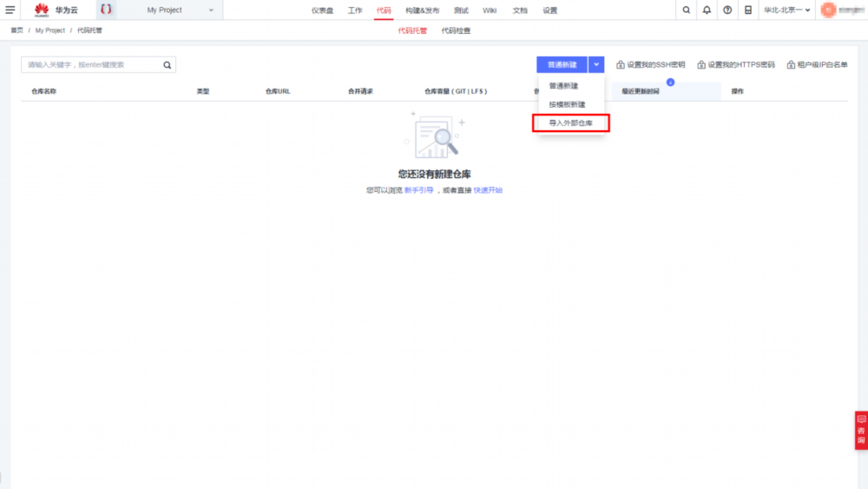The width and height of the screenshot is (868, 489).
Task: Click the magnifier in the search box
Action: pyautogui.click(x=168, y=65)
